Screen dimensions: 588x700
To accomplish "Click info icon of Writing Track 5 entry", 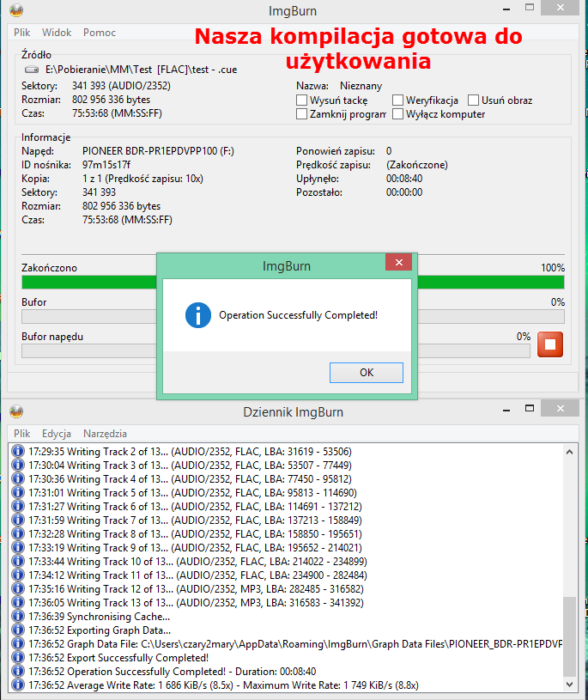I will coord(18,493).
